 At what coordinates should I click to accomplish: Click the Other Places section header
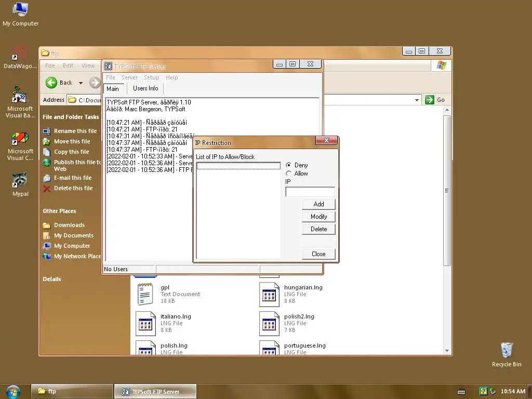pyautogui.click(x=59, y=211)
